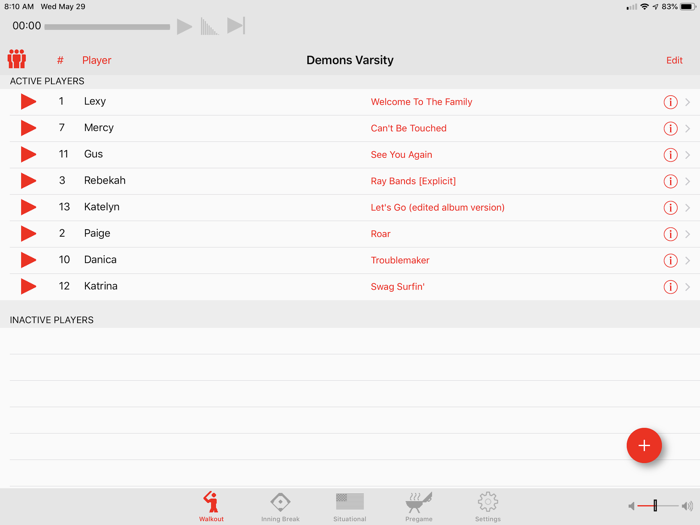The image size is (700, 525).
Task: Tap the 8:10 AM clock
Action: 19,7
